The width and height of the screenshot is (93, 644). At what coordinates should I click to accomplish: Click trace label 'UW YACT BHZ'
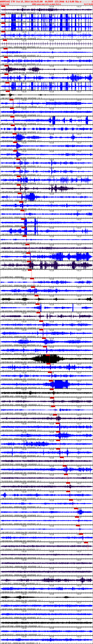[7, 98]
